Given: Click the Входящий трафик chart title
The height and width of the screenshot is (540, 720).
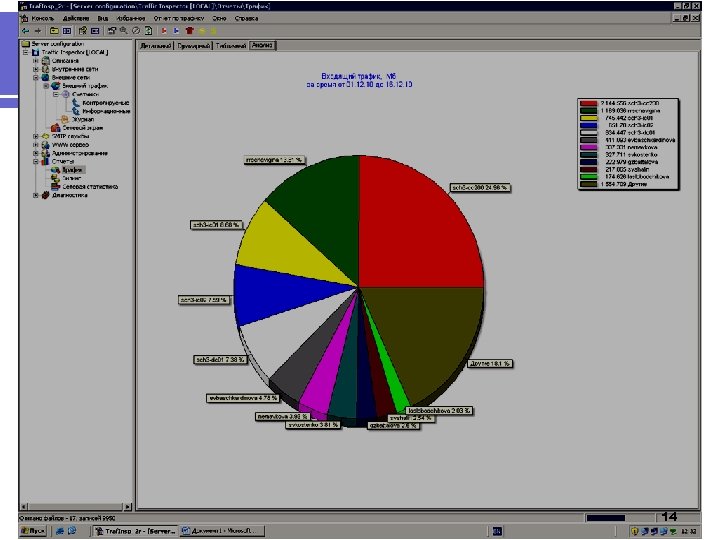Looking at the screenshot, I should click(358, 76).
